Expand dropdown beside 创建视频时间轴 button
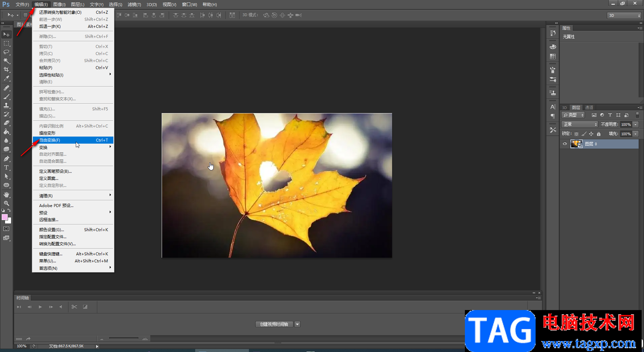Viewport: 644px width, 352px height. 298,324
